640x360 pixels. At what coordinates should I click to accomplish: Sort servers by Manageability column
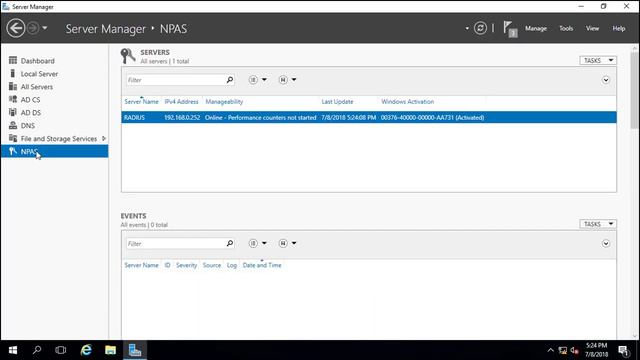click(224, 102)
